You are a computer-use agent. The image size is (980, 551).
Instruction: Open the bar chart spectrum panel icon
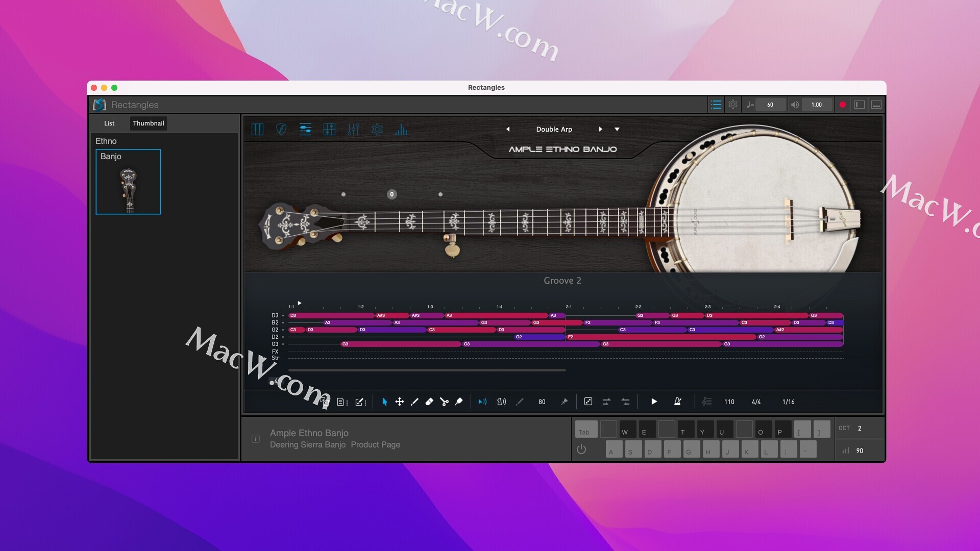tap(401, 130)
